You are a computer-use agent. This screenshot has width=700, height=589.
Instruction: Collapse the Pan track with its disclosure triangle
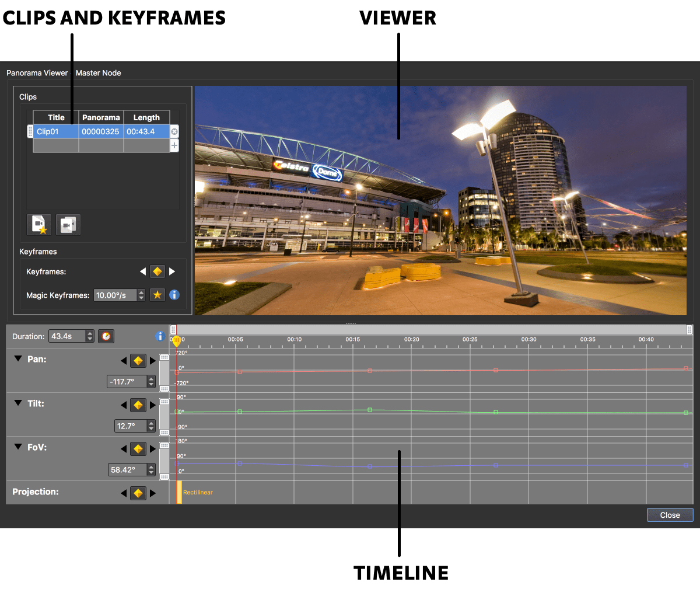pyautogui.click(x=17, y=359)
